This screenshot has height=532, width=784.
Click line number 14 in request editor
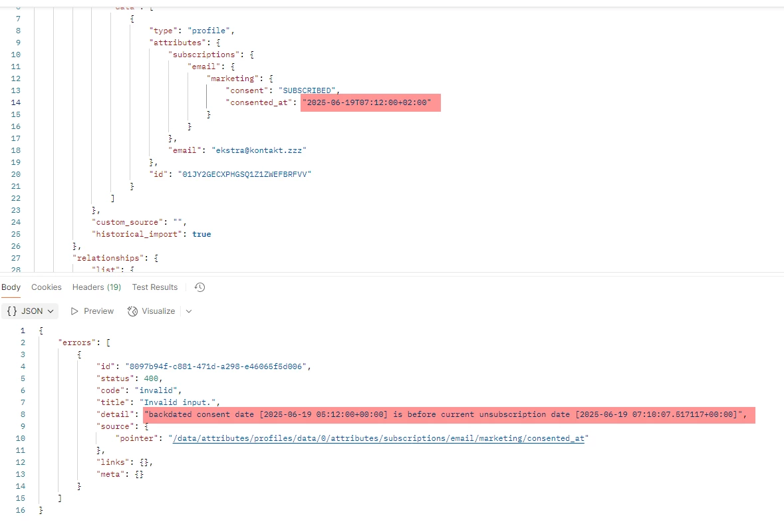pos(15,102)
